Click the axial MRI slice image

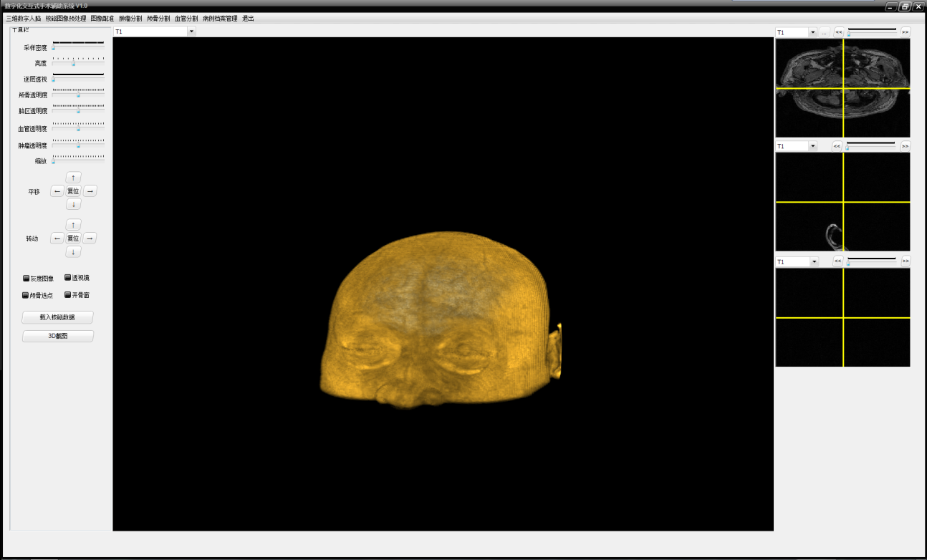point(842,87)
